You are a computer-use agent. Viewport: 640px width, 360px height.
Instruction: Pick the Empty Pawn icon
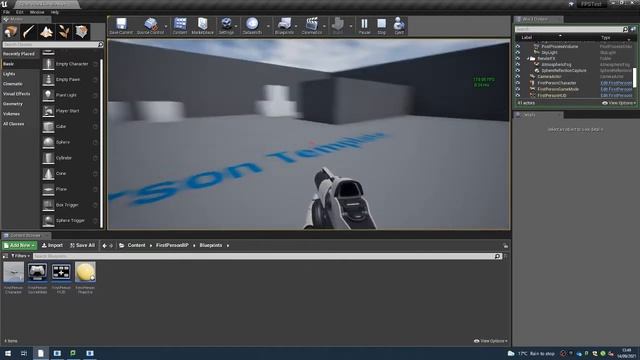[48, 80]
